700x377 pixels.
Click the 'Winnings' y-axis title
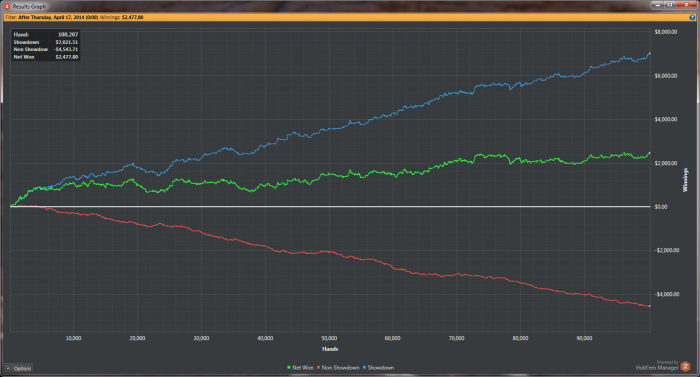[685, 180]
